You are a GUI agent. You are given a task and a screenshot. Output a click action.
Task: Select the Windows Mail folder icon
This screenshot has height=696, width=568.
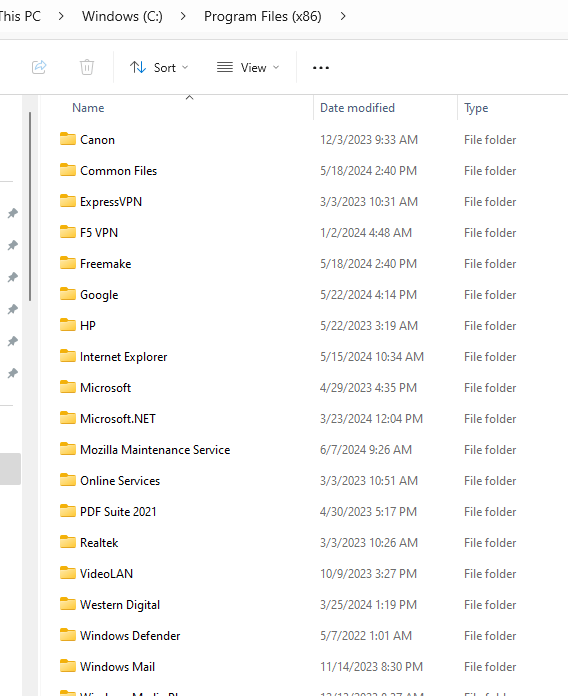[68, 666]
